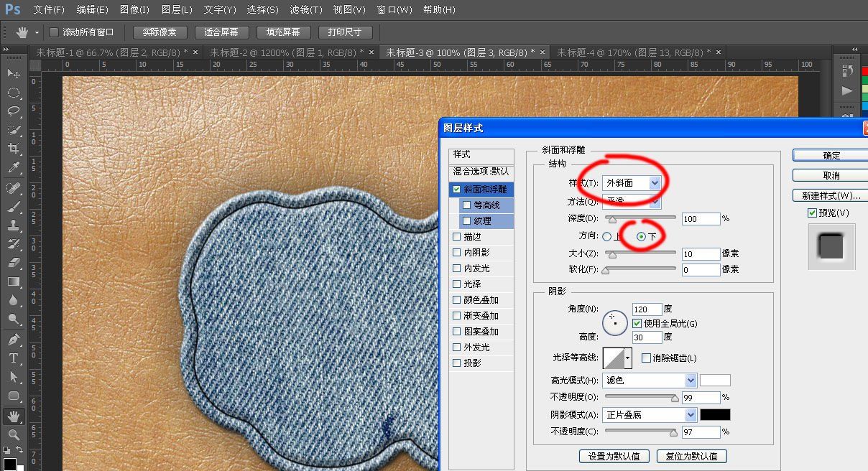
Task: Click 实际像素 button
Action: pos(160,32)
